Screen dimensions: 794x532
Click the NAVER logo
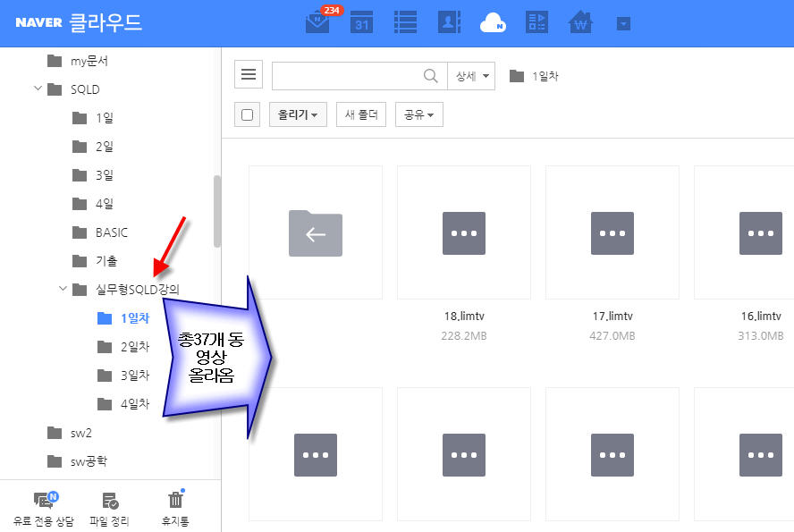(38, 22)
